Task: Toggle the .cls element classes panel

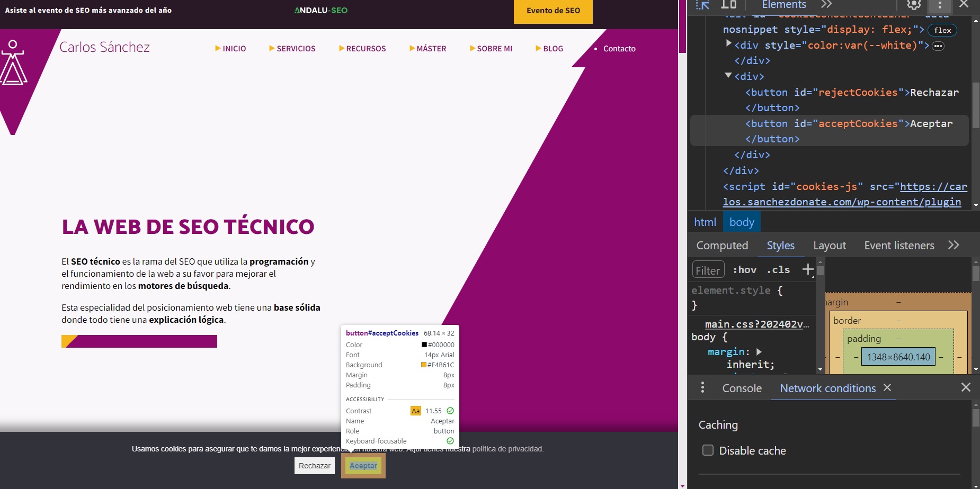Action: 778,269
